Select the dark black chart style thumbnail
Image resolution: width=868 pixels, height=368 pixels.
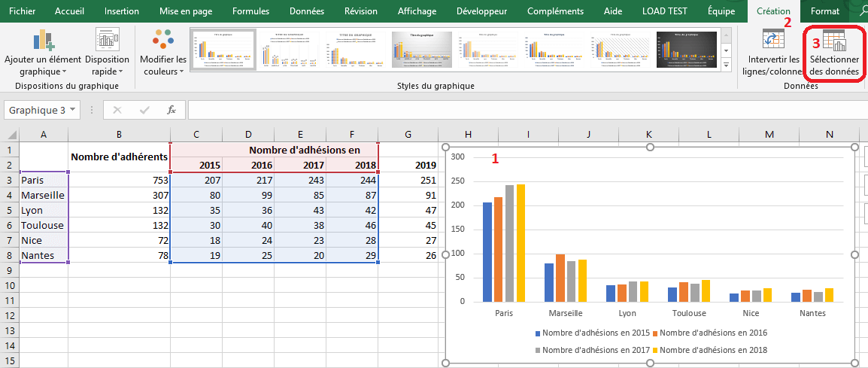(x=687, y=50)
